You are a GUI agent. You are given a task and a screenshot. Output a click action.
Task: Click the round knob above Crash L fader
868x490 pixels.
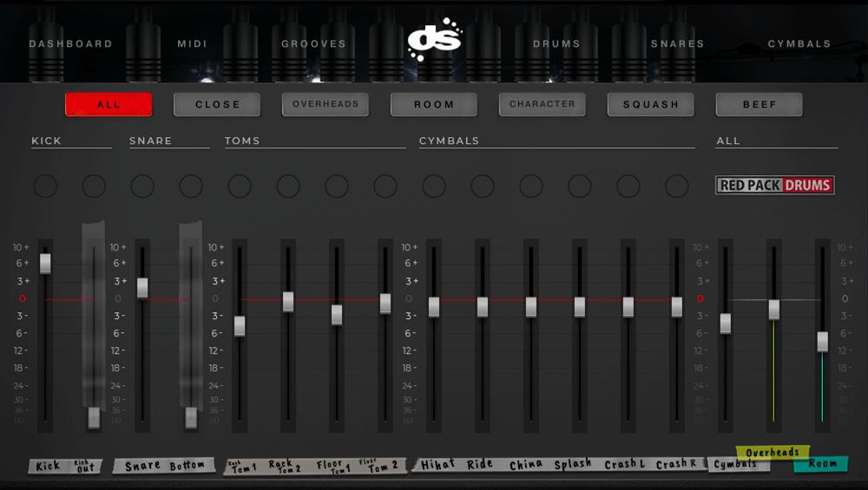tap(628, 186)
